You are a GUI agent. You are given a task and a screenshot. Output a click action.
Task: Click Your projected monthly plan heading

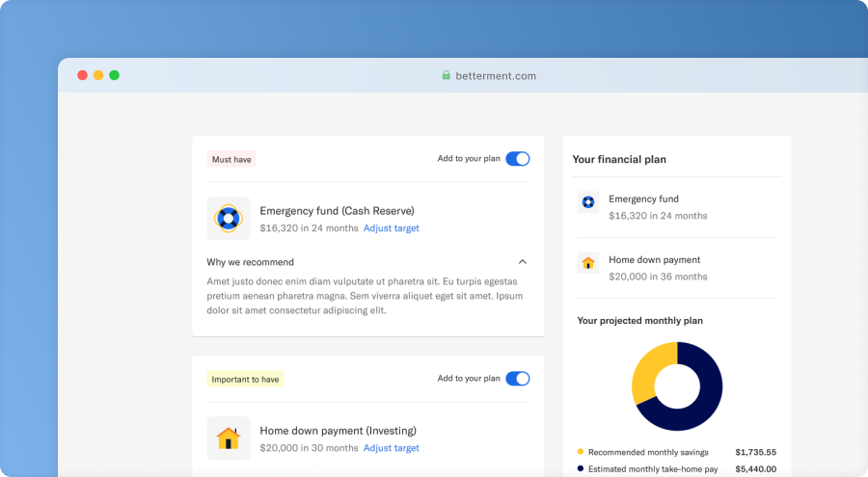640,320
